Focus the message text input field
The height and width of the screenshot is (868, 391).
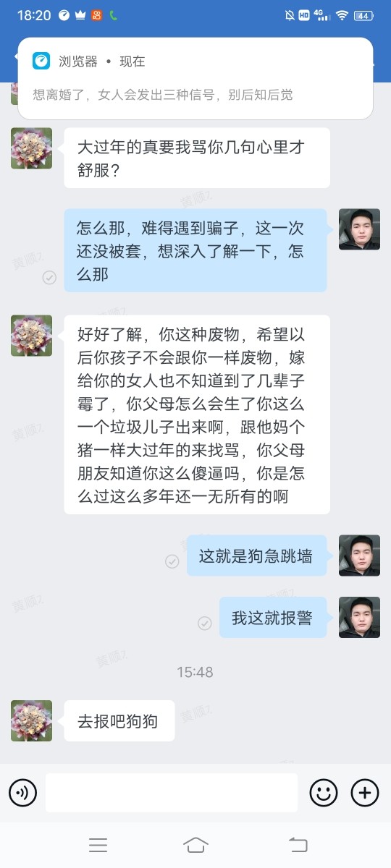pyautogui.click(x=172, y=793)
